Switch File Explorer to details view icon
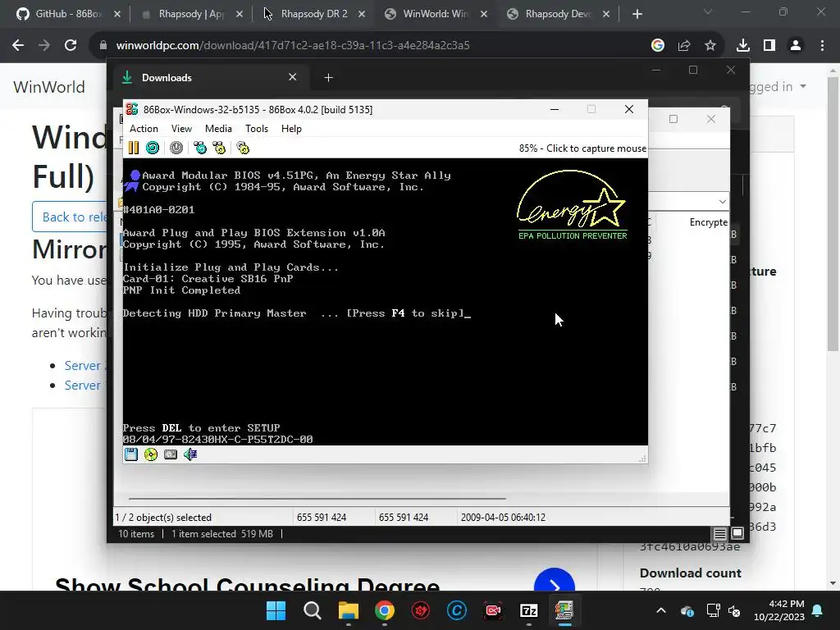The width and height of the screenshot is (840, 630). coord(719,533)
